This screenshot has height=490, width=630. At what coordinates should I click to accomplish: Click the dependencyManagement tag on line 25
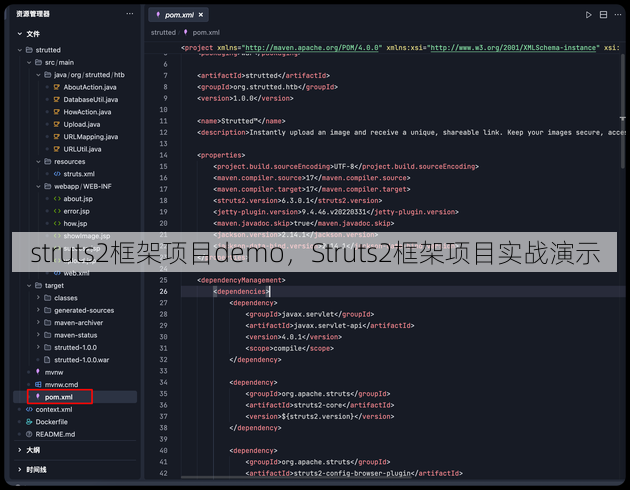click(241, 280)
